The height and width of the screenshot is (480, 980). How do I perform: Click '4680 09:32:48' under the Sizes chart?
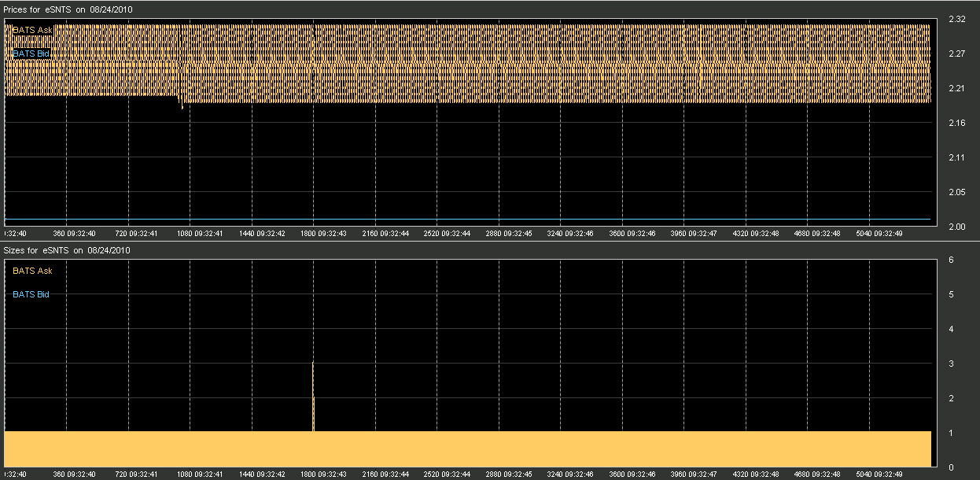tap(817, 474)
